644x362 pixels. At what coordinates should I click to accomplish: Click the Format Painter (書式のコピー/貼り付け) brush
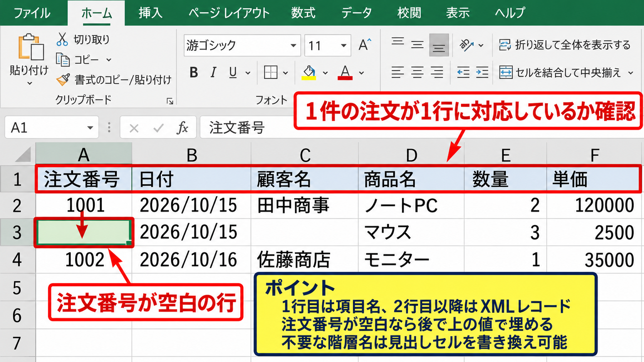pyautogui.click(x=63, y=80)
